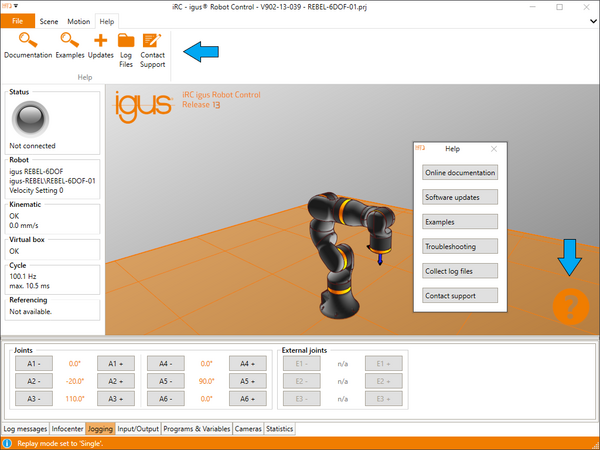Click the connection status indicator light

pyautogui.click(x=32, y=119)
